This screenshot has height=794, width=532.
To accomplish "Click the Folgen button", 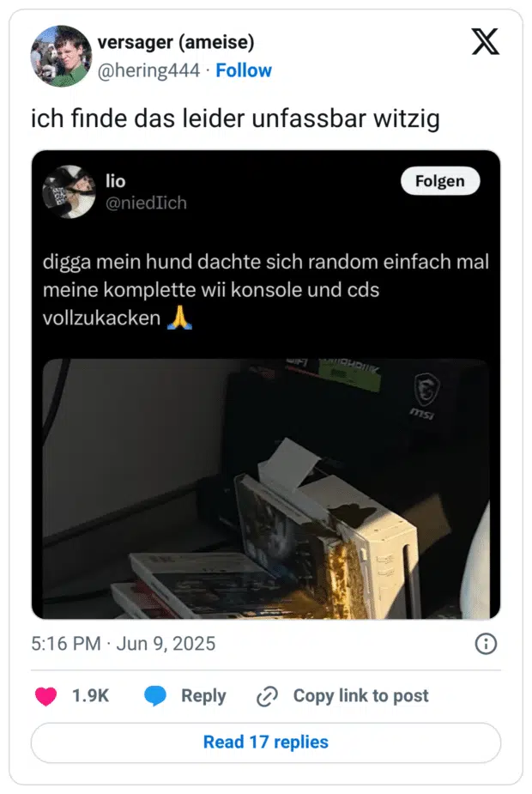I will click(440, 181).
